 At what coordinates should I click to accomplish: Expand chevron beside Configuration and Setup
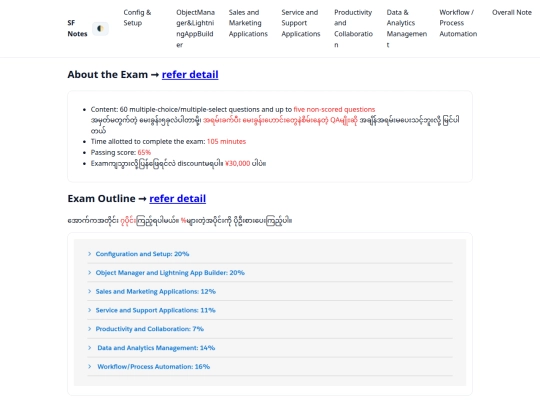click(90, 254)
